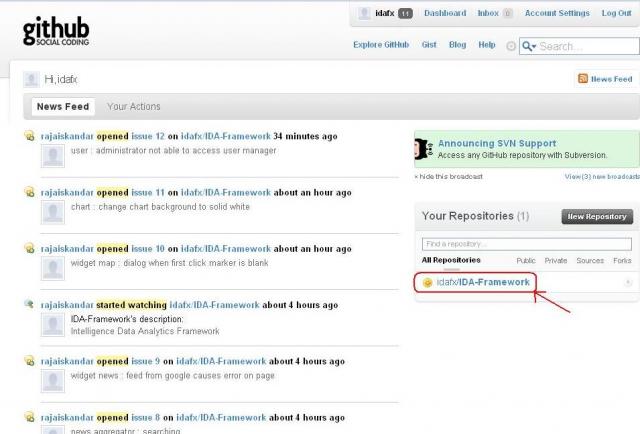Focus the Find a repository field
Screen dimensions: 640x434
527,244
